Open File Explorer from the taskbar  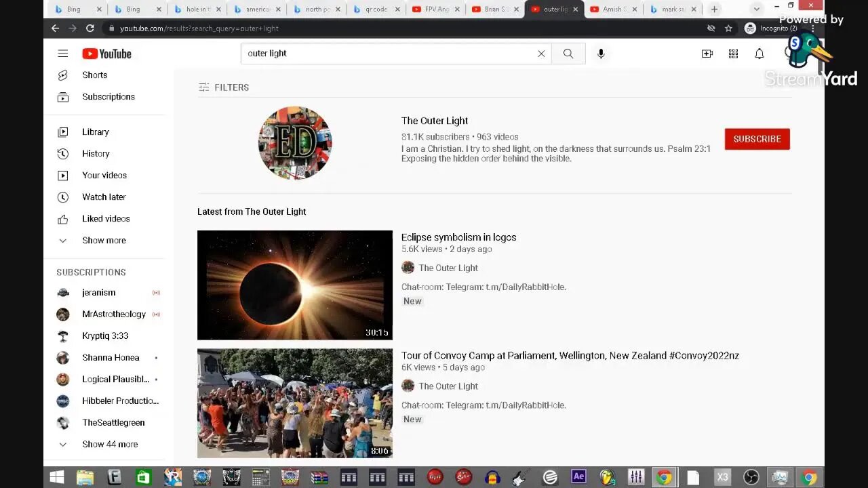85,477
